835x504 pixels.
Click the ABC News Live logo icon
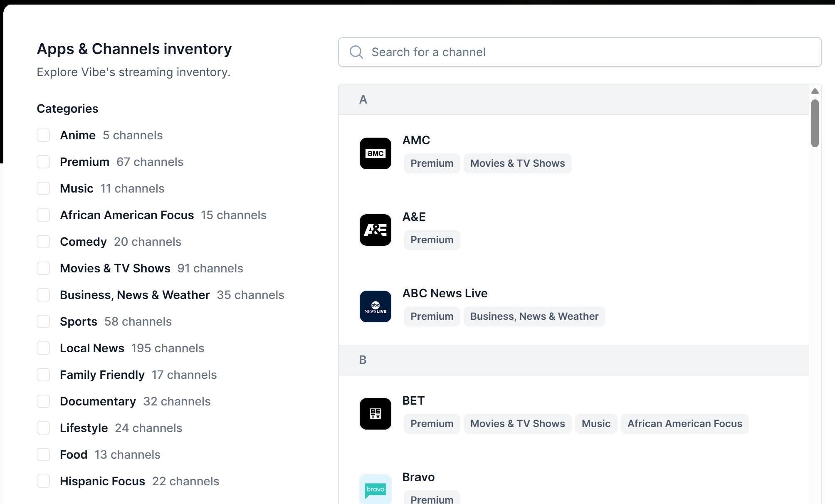[375, 306]
